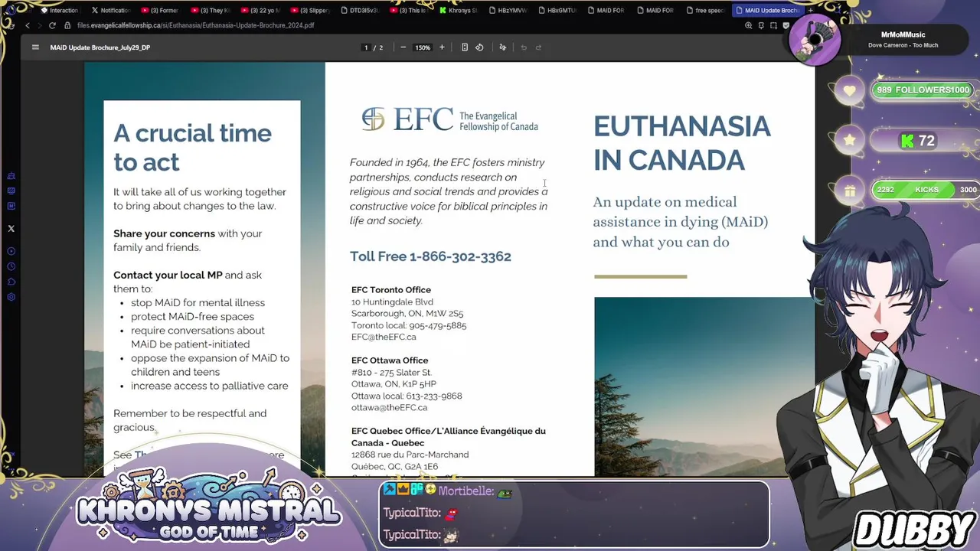Click the 'EFC Ottawa Office' heading

390,360
